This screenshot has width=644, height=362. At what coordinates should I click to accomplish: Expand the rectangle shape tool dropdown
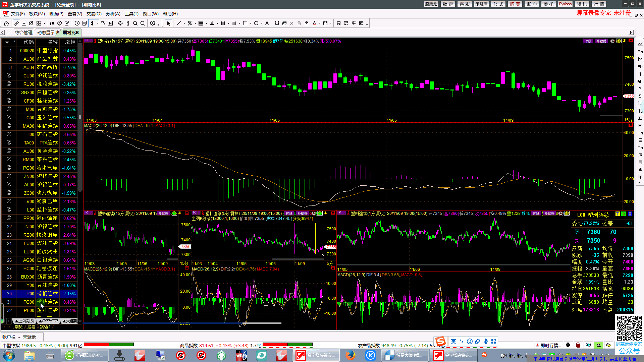[251, 23]
